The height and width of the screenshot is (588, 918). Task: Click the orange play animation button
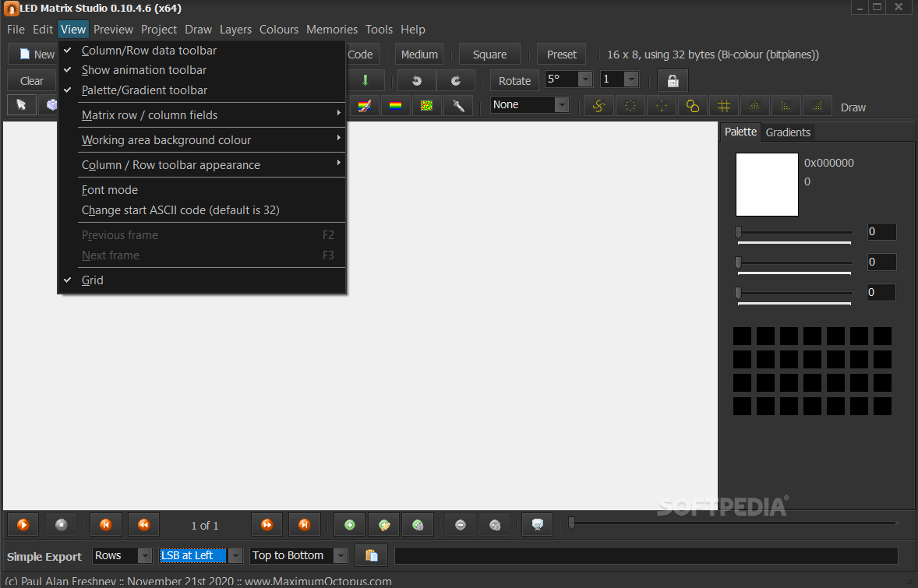pyautogui.click(x=23, y=525)
